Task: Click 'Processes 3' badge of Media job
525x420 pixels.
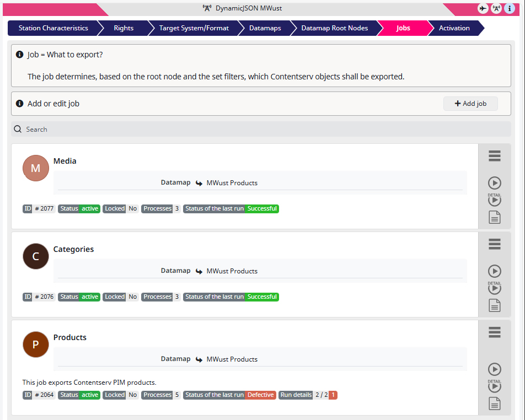Action: (160, 208)
